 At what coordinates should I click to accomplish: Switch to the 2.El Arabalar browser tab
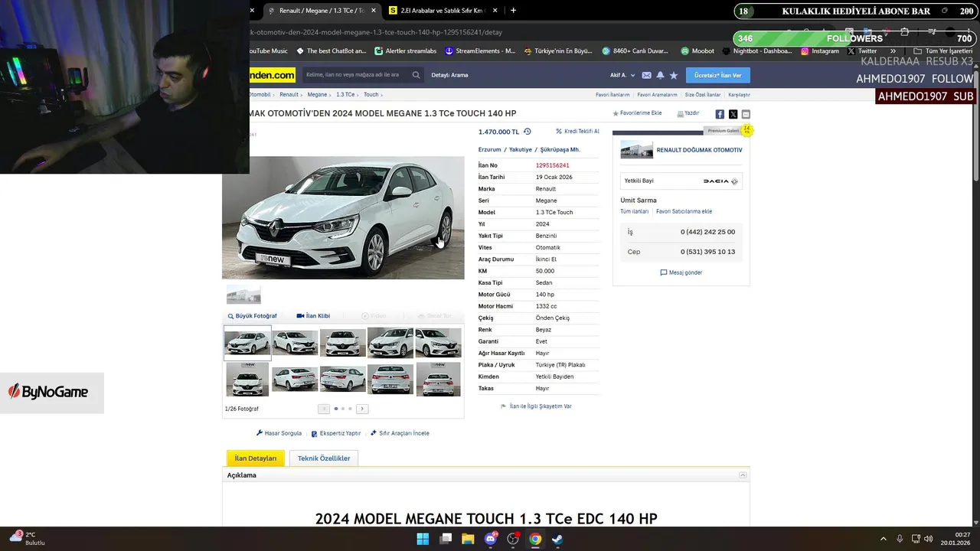pyautogui.click(x=443, y=11)
